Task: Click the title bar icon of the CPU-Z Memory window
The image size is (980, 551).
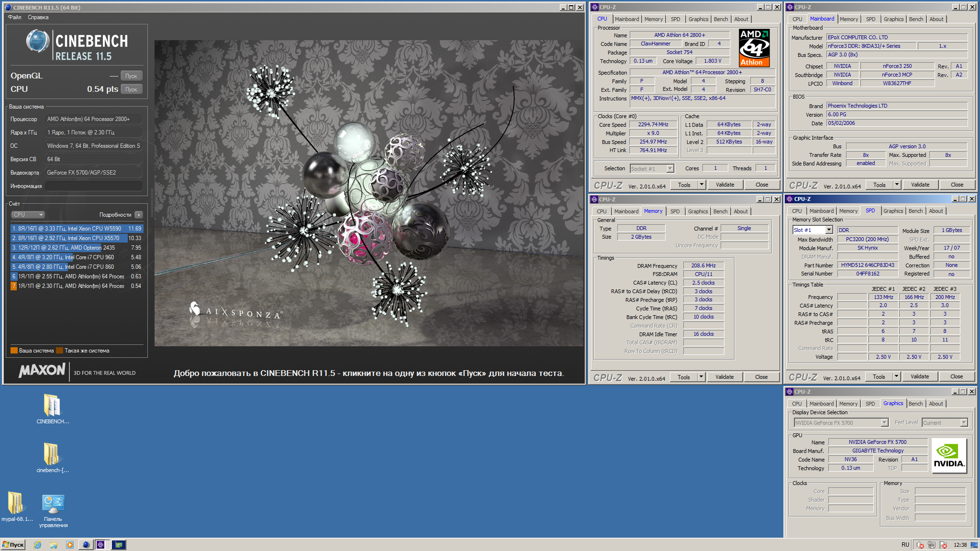Action: 594,199
